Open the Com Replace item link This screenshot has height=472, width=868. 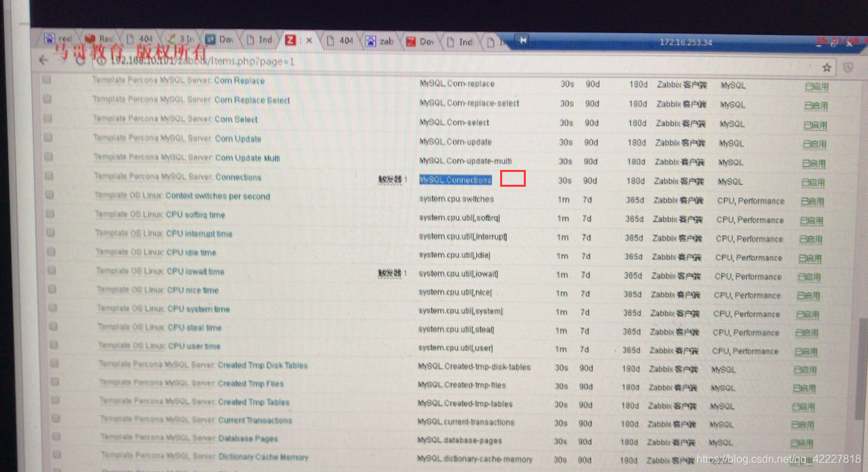point(239,81)
